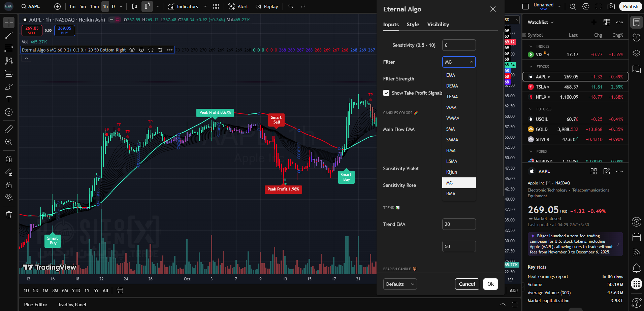Click the Alerts clock icon in right sidebar

pyautogui.click(x=636, y=37)
